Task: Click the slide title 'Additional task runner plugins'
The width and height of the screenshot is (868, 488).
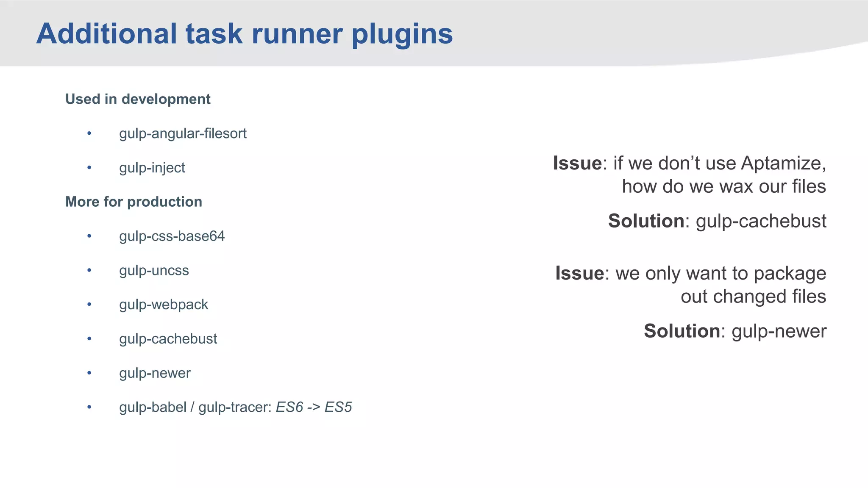Action: [245, 34]
